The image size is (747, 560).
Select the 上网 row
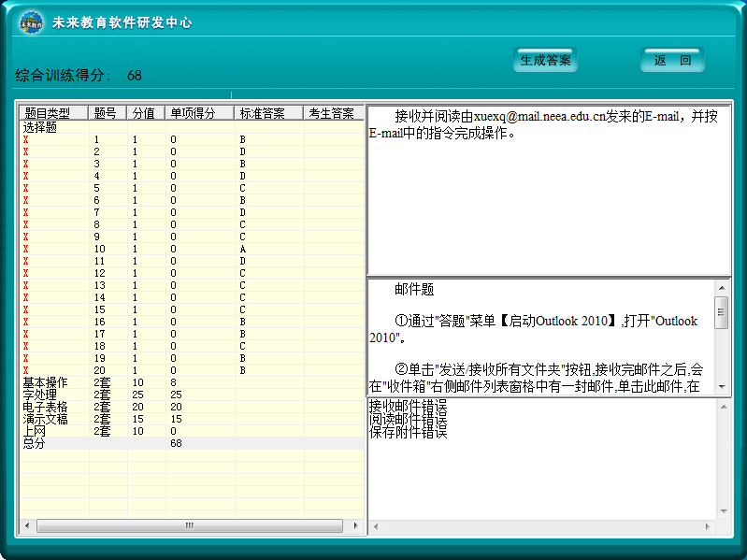click(192, 431)
